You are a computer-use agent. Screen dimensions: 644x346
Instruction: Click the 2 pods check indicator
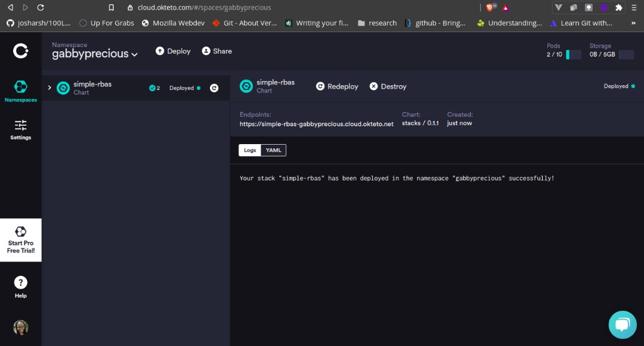coord(154,88)
